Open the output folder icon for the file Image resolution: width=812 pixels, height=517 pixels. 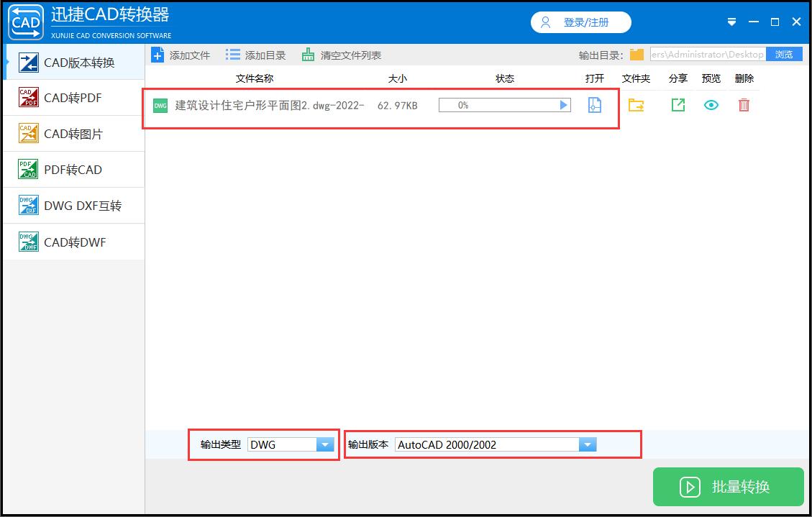636,105
